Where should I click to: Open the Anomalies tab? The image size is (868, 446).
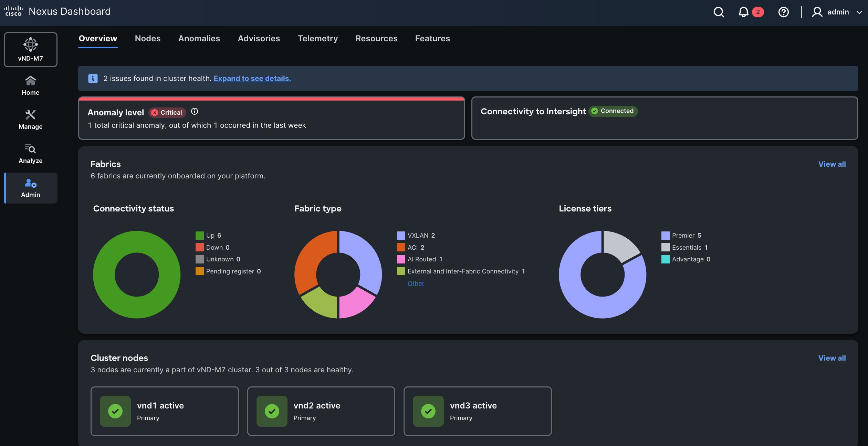pos(199,39)
